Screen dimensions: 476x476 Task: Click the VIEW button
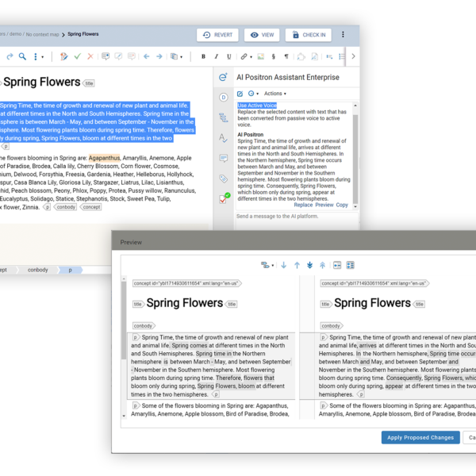[x=262, y=35]
